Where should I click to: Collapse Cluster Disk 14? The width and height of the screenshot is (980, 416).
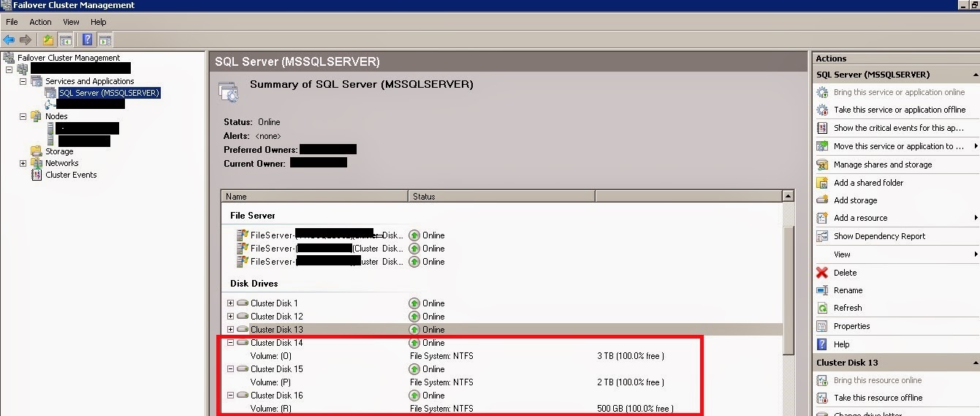tap(230, 343)
